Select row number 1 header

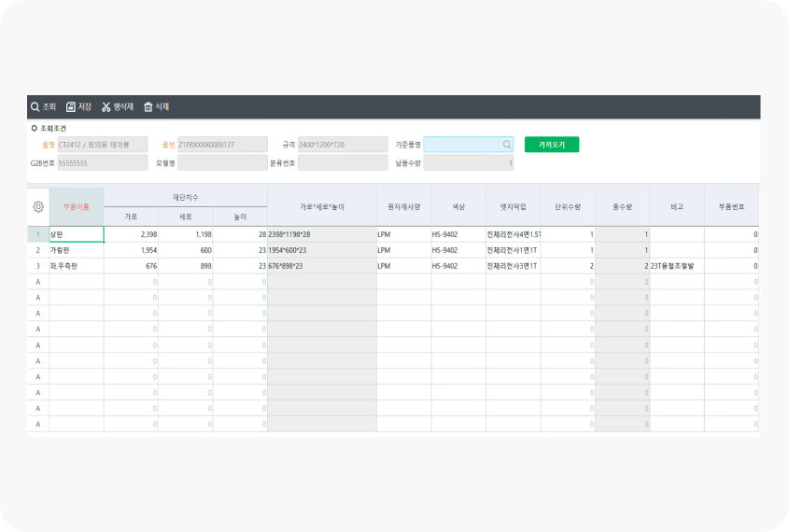(x=38, y=234)
